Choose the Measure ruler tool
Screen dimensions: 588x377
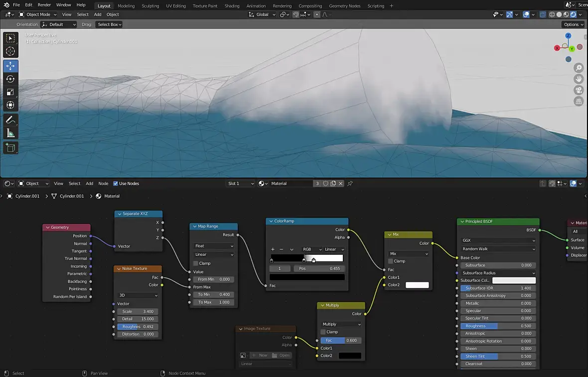pos(10,133)
